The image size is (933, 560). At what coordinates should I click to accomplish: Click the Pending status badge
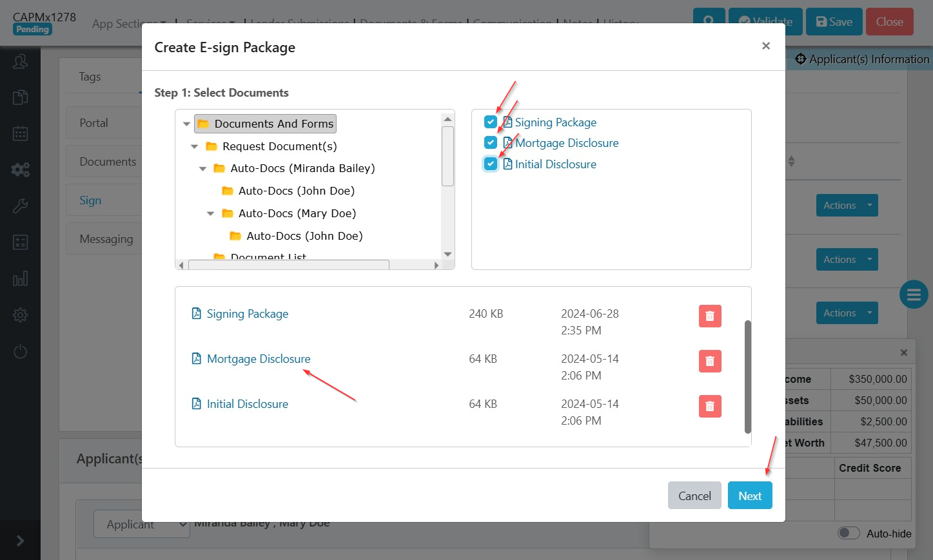pos(32,29)
